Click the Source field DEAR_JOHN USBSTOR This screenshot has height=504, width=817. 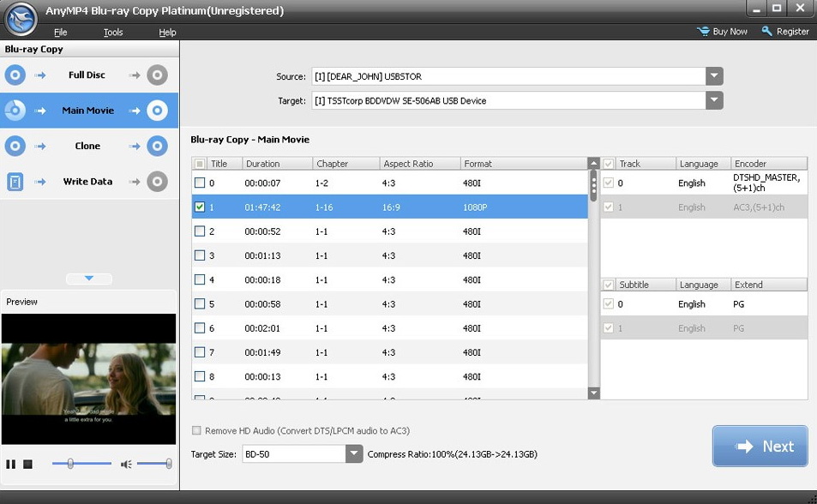pos(509,76)
